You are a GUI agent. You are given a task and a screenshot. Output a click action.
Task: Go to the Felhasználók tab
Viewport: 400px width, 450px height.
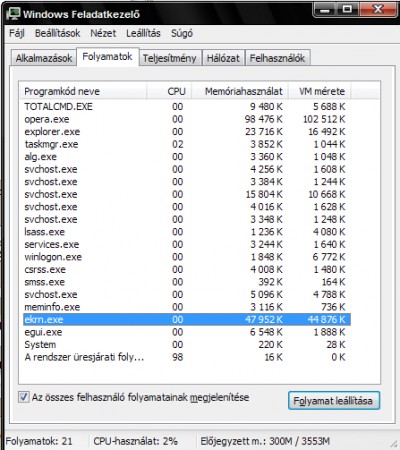pyautogui.click(x=277, y=58)
